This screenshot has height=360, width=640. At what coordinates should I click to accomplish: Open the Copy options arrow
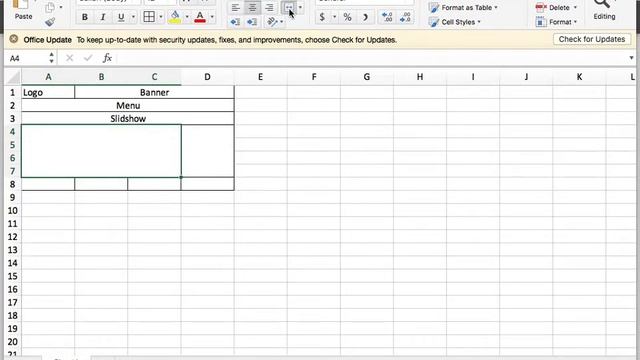(x=61, y=7)
